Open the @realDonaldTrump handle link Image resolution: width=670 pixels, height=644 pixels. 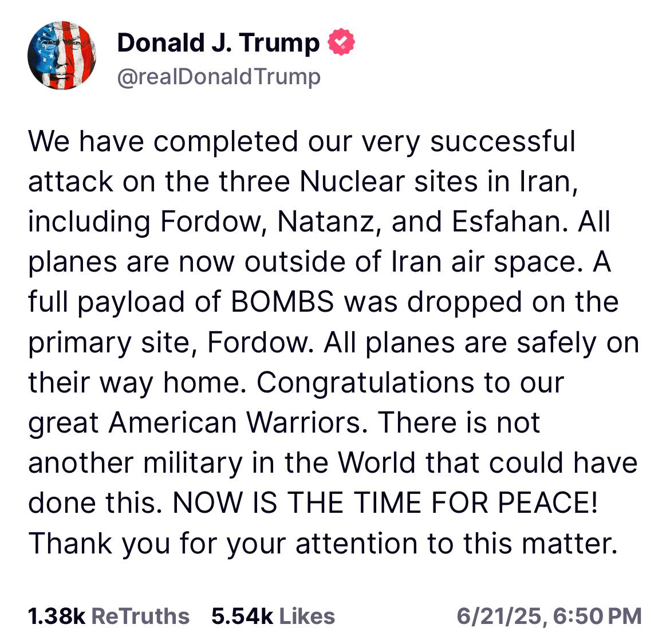(219, 77)
